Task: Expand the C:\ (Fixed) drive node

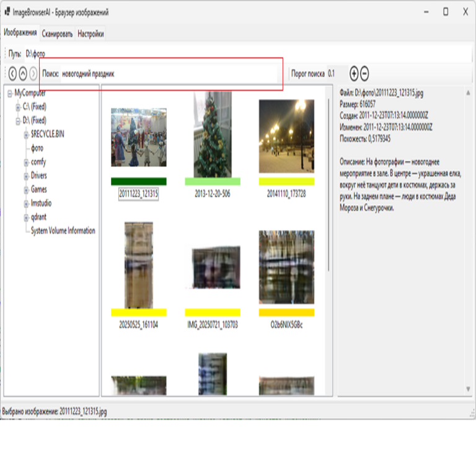Action: (x=18, y=107)
